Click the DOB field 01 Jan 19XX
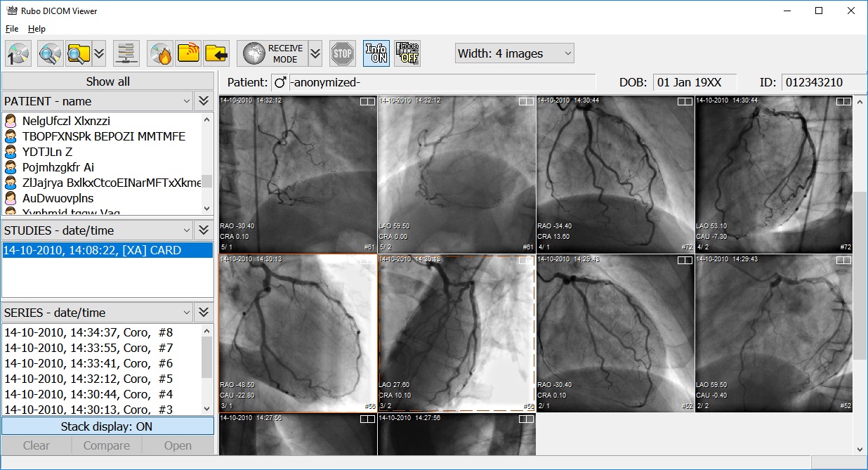This screenshot has height=470, width=868. pyautogui.click(x=695, y=83)
